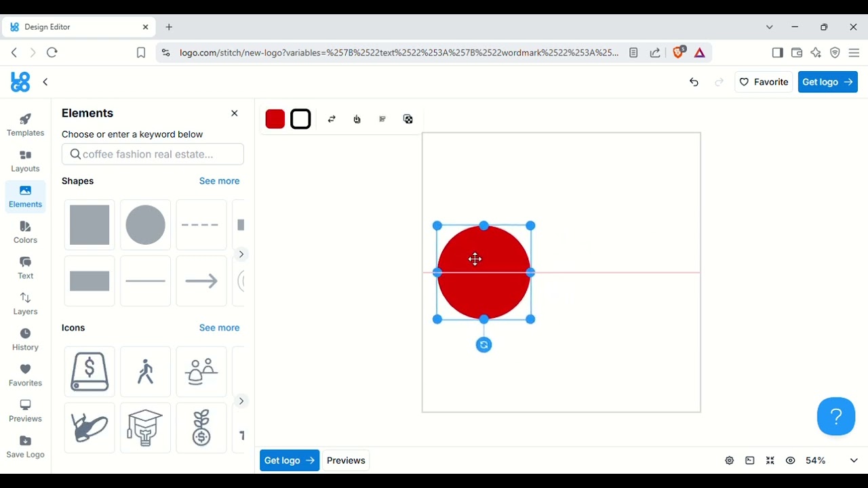The image size is (868, 488).
Task: Add the solid line shape
Action: 145,281
